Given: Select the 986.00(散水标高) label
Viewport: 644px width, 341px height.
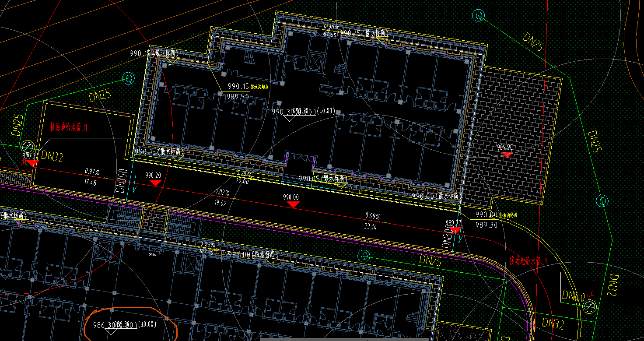Looking at the screenshot, I should (253, 254).
